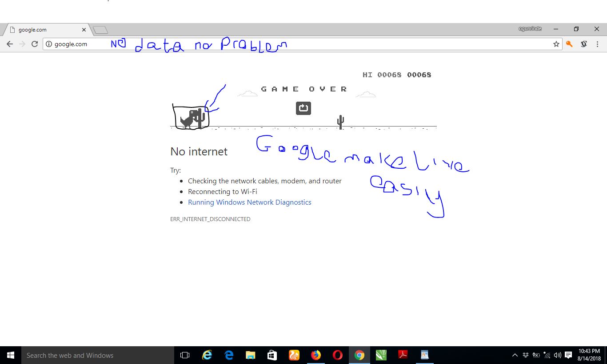Viewport: 607px width, 364px height.
Task: Open the green CorelDRAW taskbar icon
Action: [381, 355]
